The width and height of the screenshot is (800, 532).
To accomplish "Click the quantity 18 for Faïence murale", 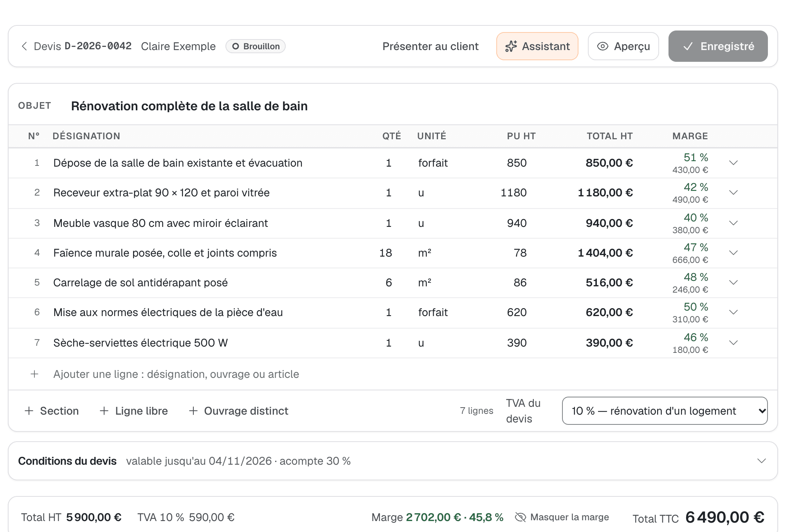I will pyautogui.click(x=386, y=253).
